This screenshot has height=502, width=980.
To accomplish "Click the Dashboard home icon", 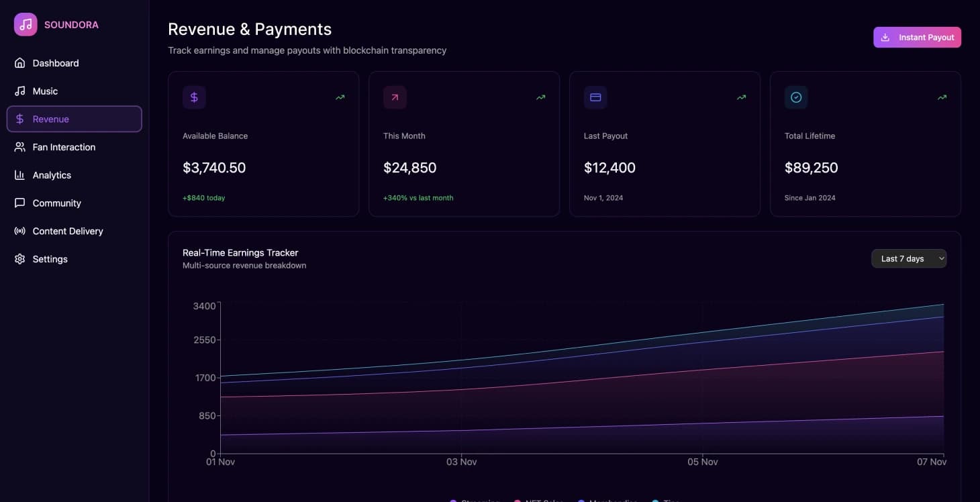I will click(x=20, y=63).
